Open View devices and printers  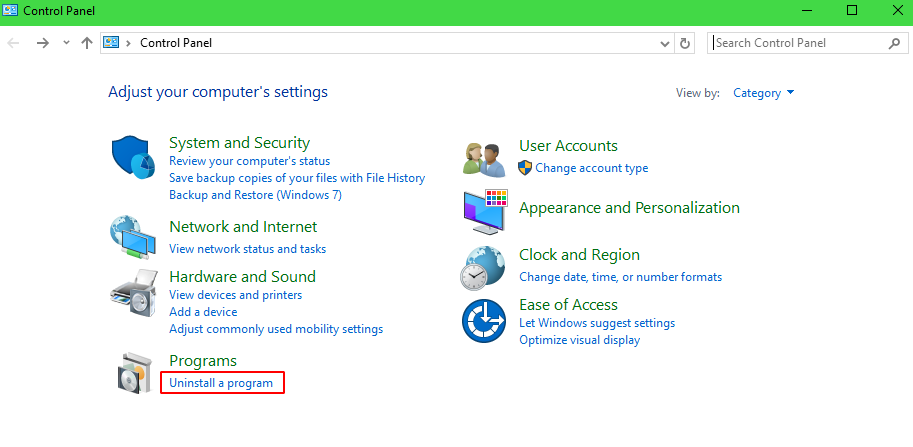(x=235, y=295)
